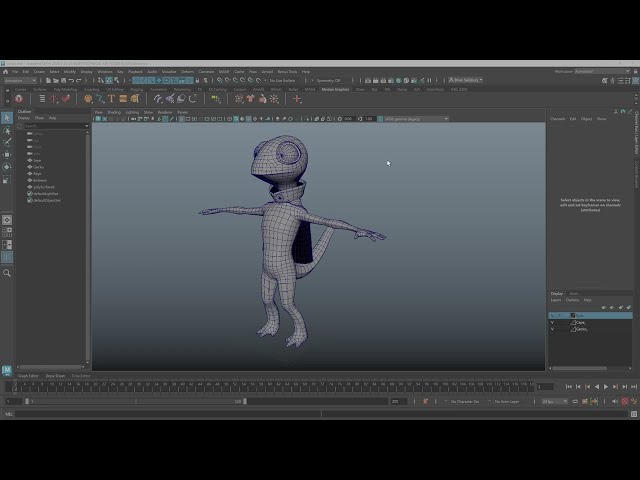This screenshot has height=480, width=640.
Task: Select the arrow Select tool
Action: coord(7,118)
